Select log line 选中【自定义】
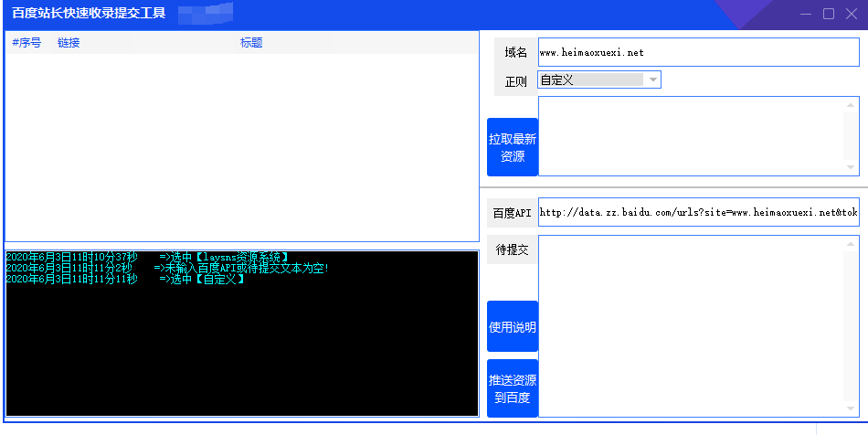The image size is (868, 435). (125, 279)
